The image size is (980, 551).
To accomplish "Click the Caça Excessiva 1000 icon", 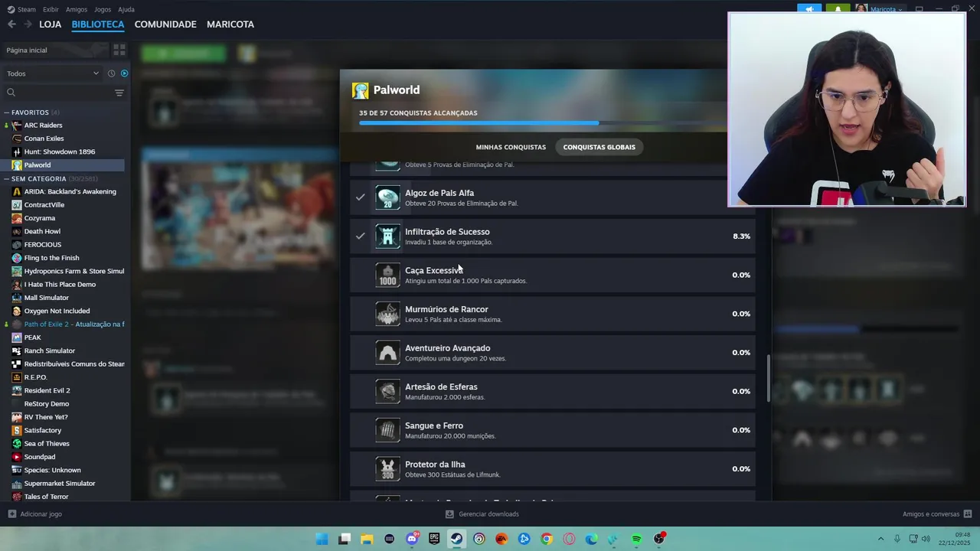I will [x=387, y=275].
